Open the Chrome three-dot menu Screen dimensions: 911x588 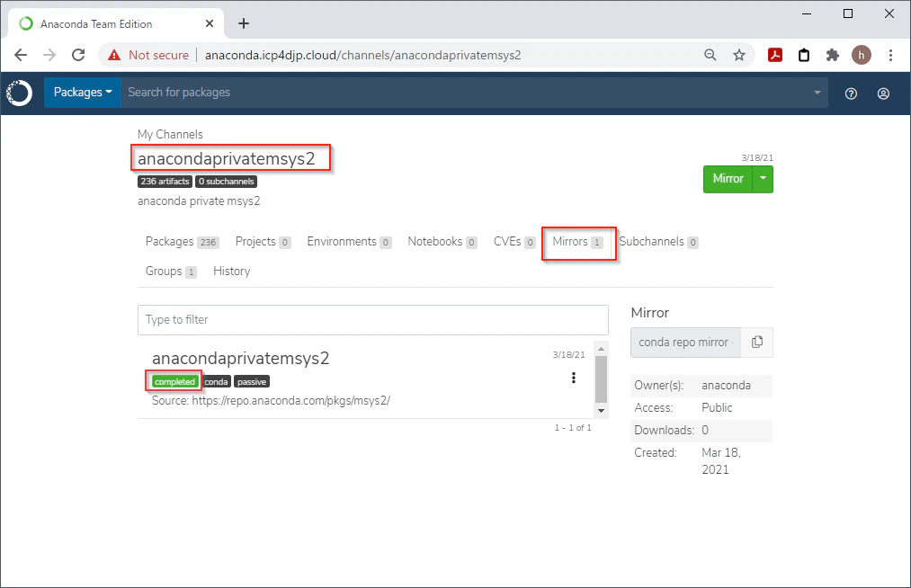[x=890, y=55]
